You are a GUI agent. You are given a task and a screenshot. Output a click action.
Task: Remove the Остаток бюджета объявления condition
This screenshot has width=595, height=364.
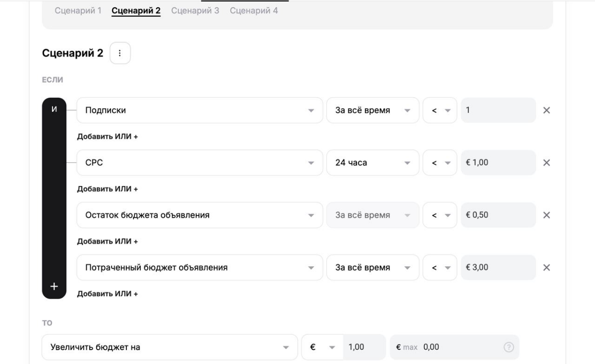click(x=546, y=215)
